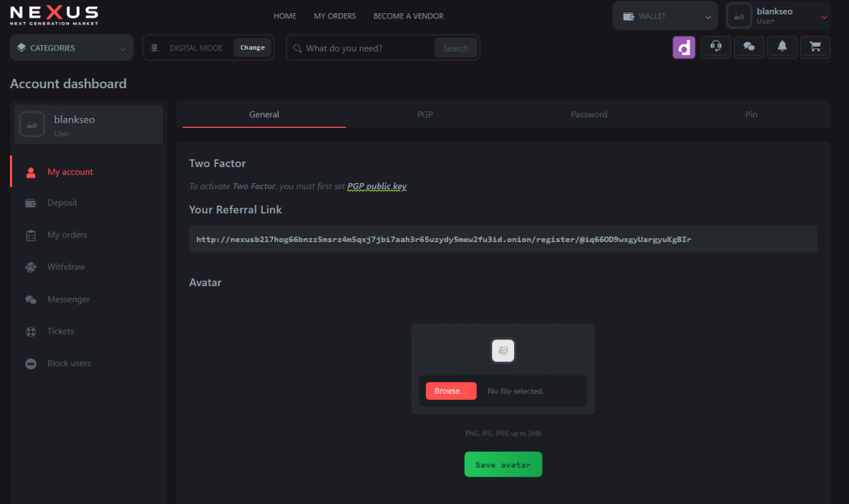
Task: Follow the PGP public key link
Action: pyautogui.click(x=377, y=186)
